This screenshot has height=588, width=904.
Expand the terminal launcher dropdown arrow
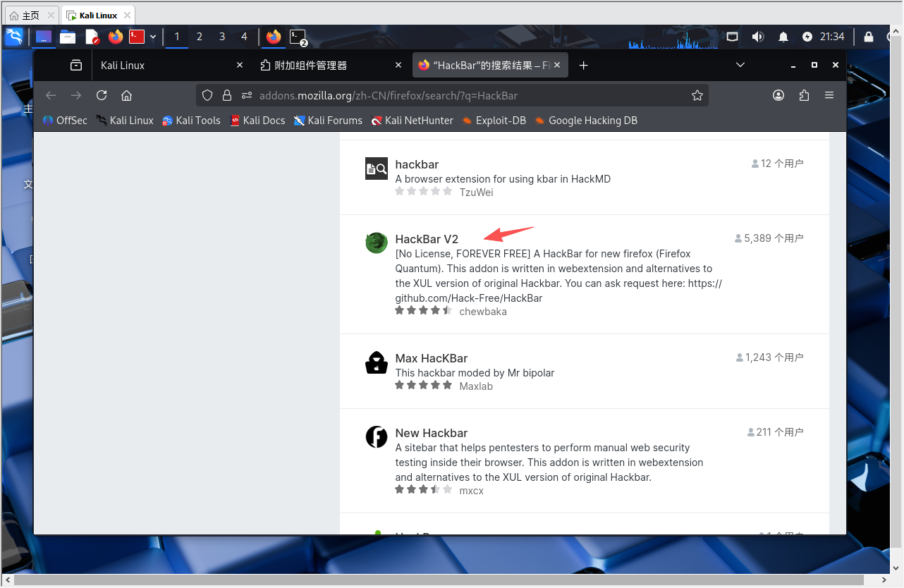click(153, 37)
